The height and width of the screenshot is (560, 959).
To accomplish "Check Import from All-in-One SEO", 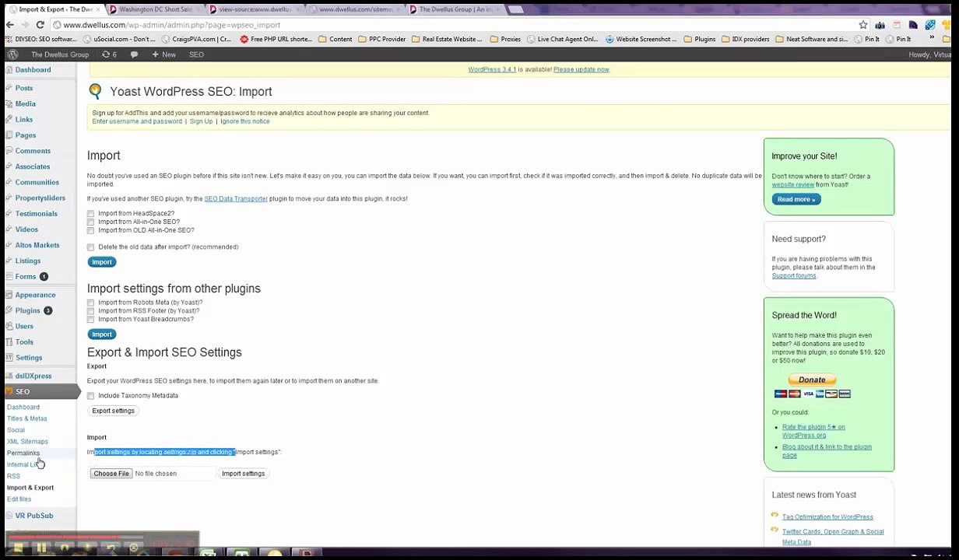I will tap(91, 222).
